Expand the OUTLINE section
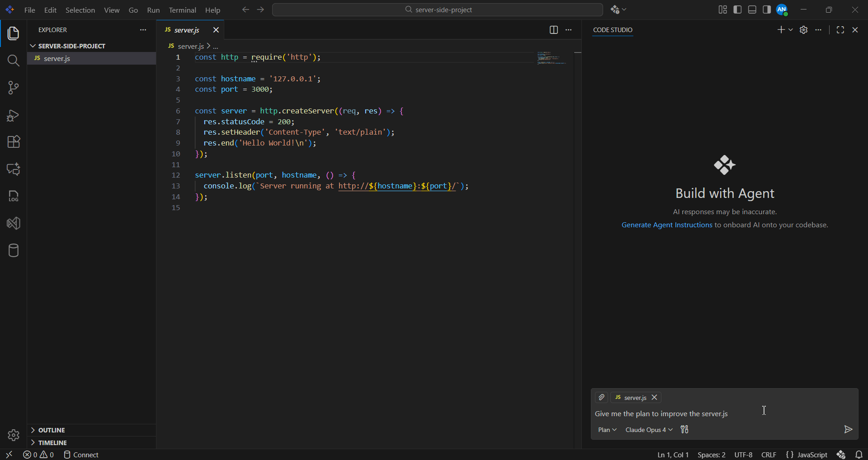The image size is (868, 460). tap(52, 430)
